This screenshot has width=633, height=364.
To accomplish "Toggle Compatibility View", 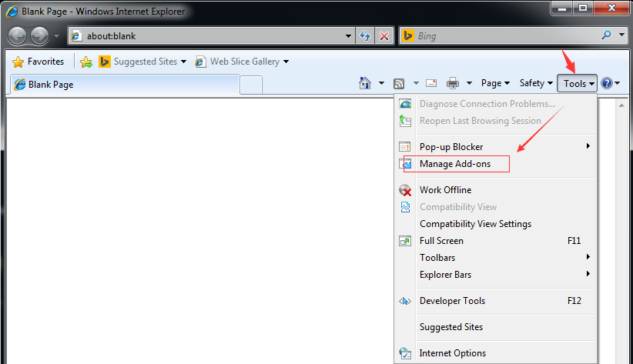I will click(x=496, y=206).
